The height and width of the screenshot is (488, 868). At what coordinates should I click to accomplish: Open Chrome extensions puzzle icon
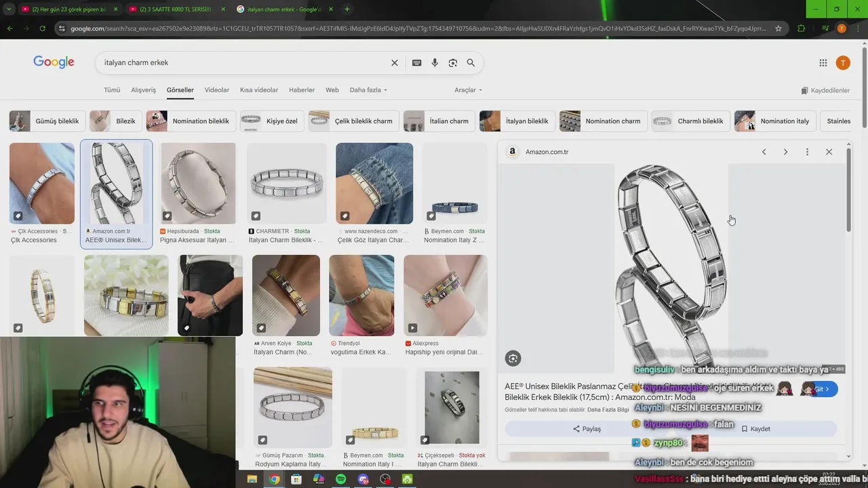(x=802, y=28)
